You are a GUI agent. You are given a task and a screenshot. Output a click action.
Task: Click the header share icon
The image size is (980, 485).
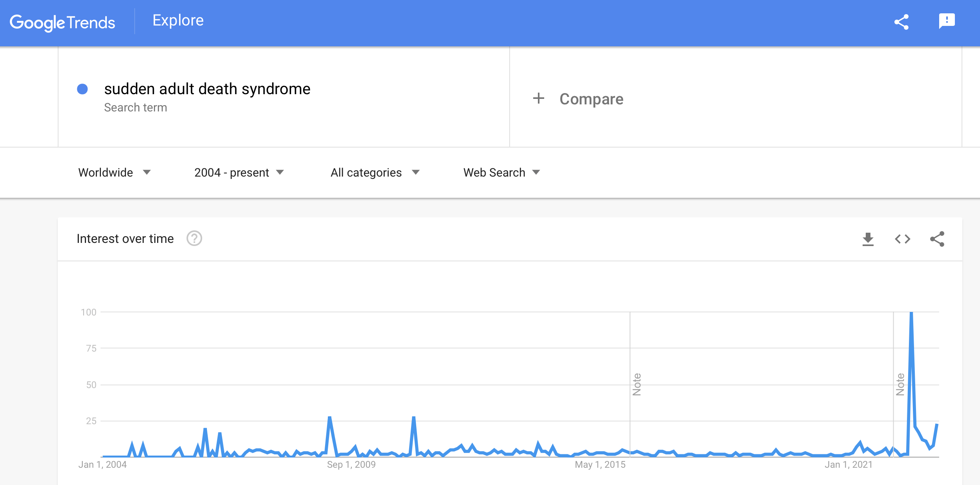[x=901, y=22]
